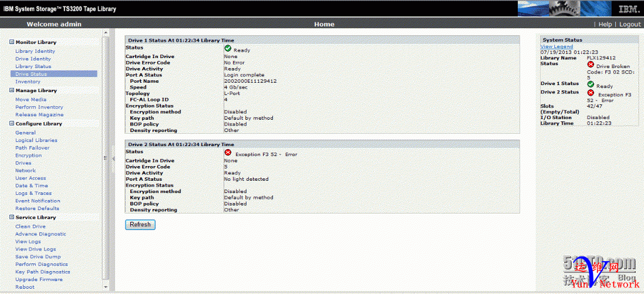Viewport: 644px width, 294px height.
Task: Open View Drive Logs page
Action: (36, 249)
